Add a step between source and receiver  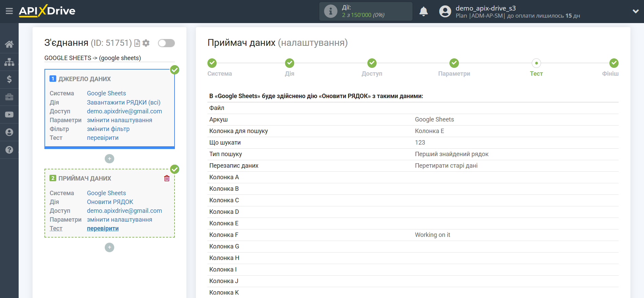109,159
